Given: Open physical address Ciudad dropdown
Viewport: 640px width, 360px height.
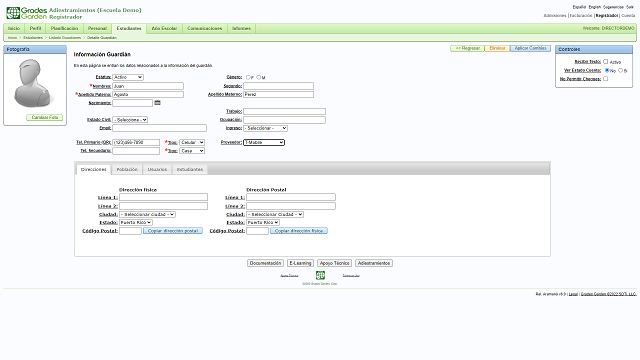Looking at the screenshot, I should [x=147, y=214].
